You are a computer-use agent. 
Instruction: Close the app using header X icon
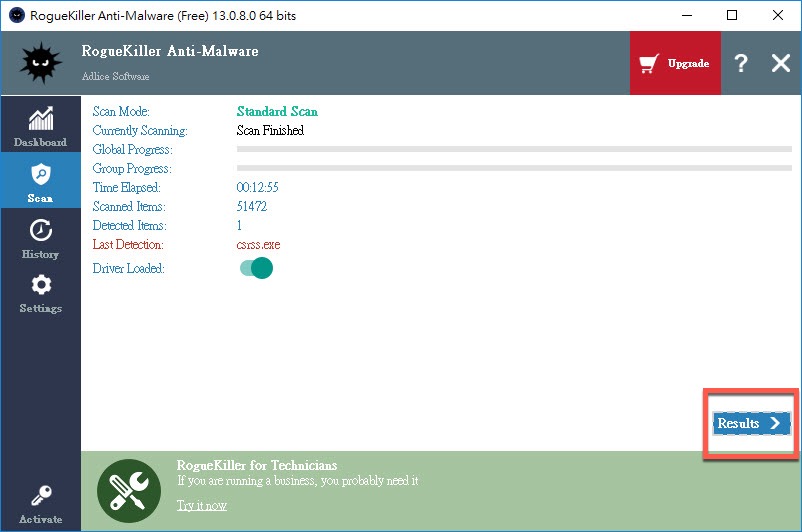[x=781, y=63]
